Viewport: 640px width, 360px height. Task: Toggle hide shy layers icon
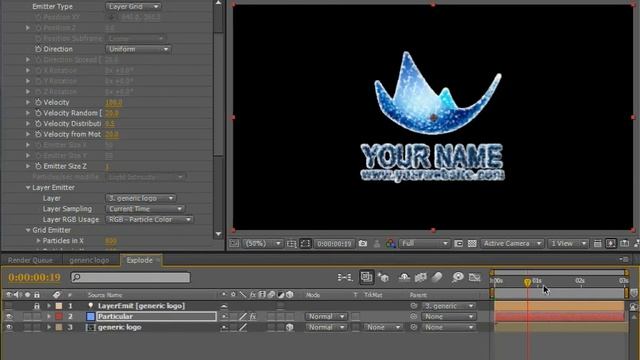(404, 278)
